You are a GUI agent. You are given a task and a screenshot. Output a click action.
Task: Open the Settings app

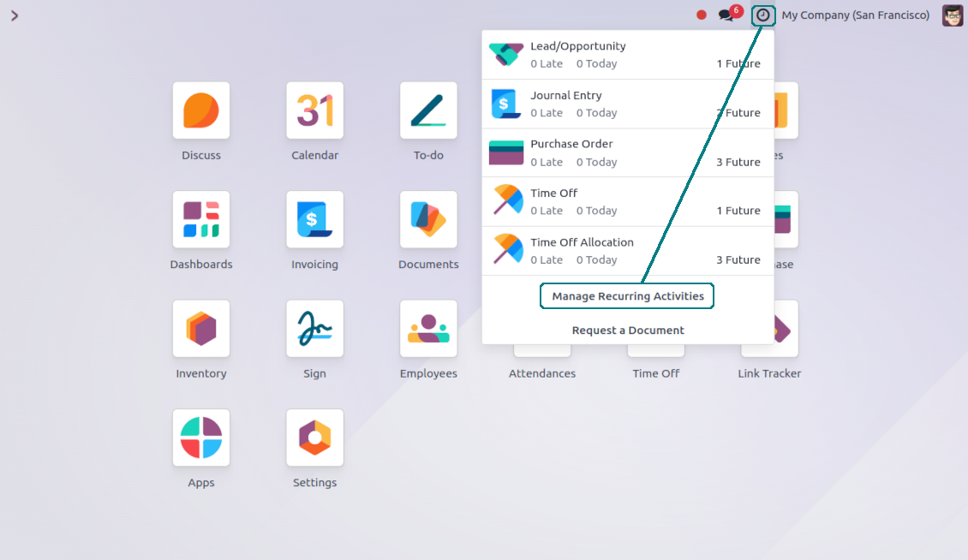click(315, 438)
